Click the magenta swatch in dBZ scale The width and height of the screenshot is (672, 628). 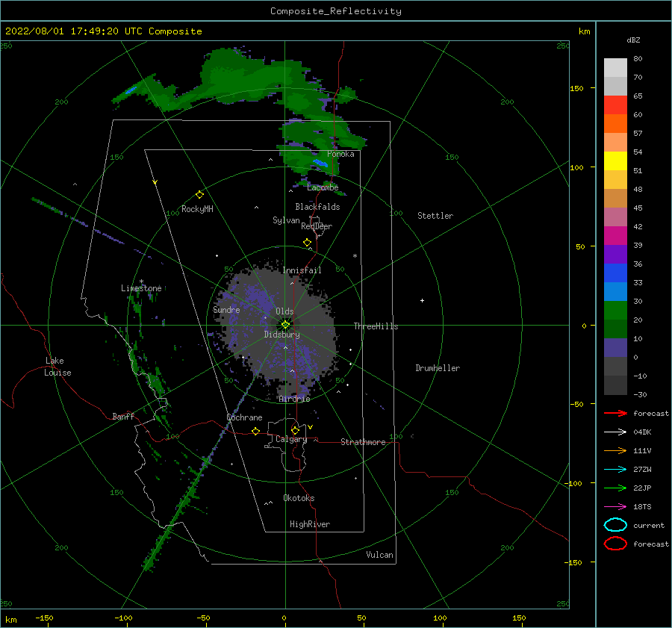(615, 235)
